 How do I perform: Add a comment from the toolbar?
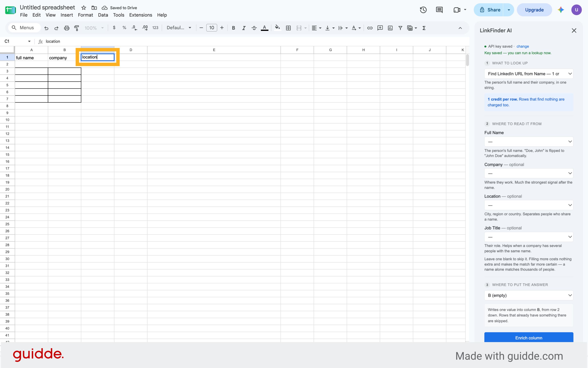(380, 28)
